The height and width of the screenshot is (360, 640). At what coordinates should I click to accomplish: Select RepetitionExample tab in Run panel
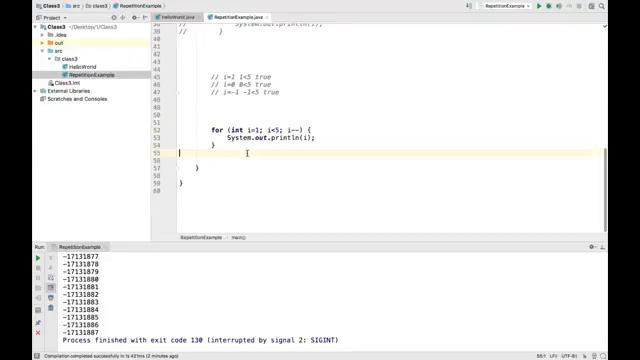point(80,247)
